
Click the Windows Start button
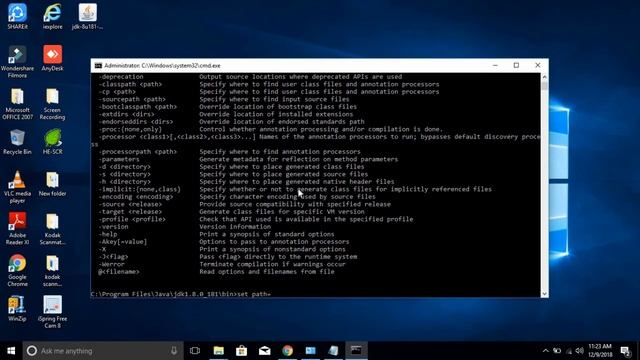11,351
